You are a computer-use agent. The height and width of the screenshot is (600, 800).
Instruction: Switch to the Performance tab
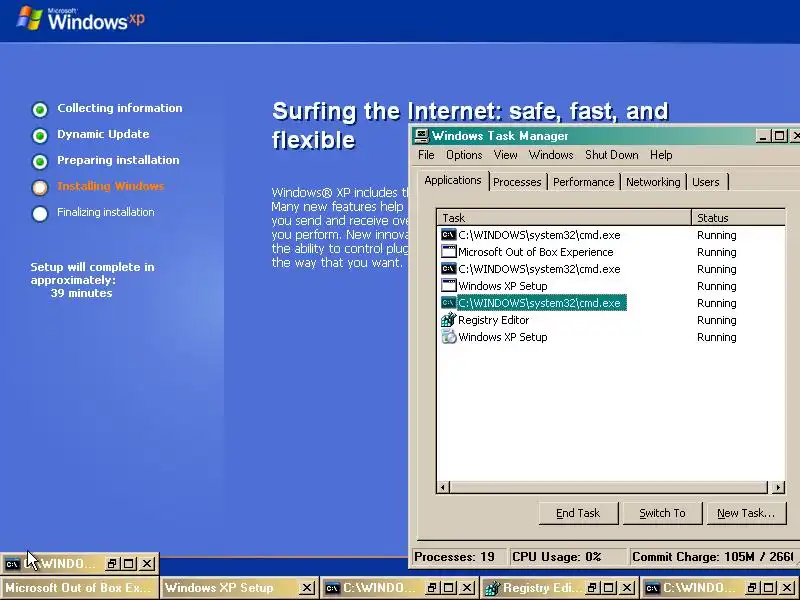coord(584,182)
